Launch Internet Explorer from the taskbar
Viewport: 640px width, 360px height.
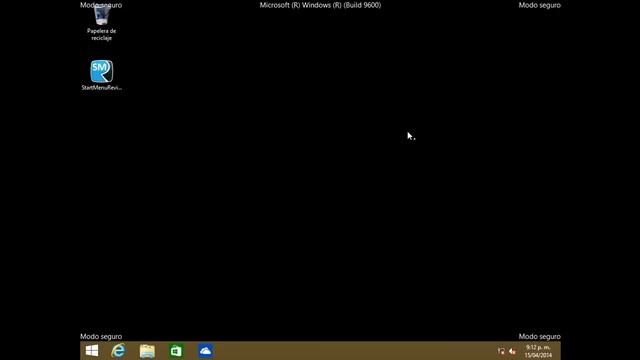pyautogui.click(x=118, y=351)
